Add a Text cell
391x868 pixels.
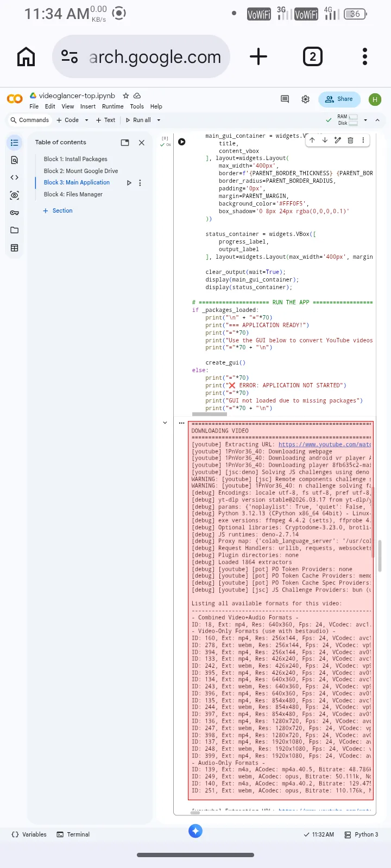click(106, 120)
